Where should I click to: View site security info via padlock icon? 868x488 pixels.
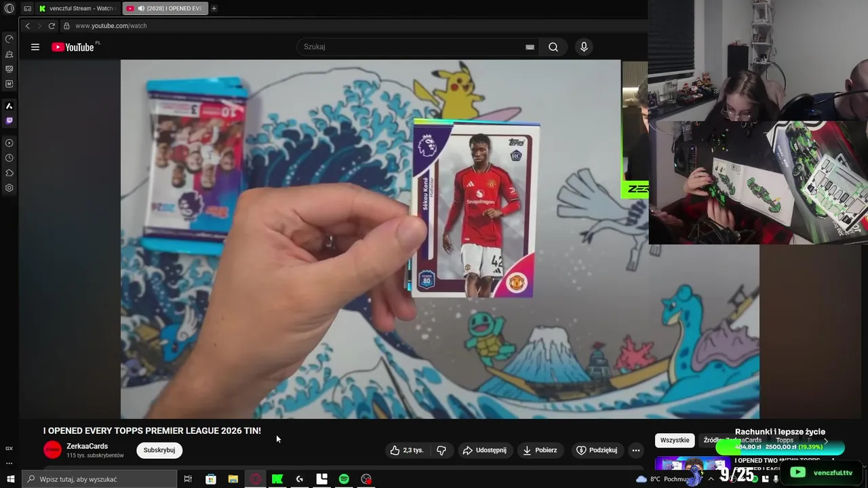tap(66, 26)
